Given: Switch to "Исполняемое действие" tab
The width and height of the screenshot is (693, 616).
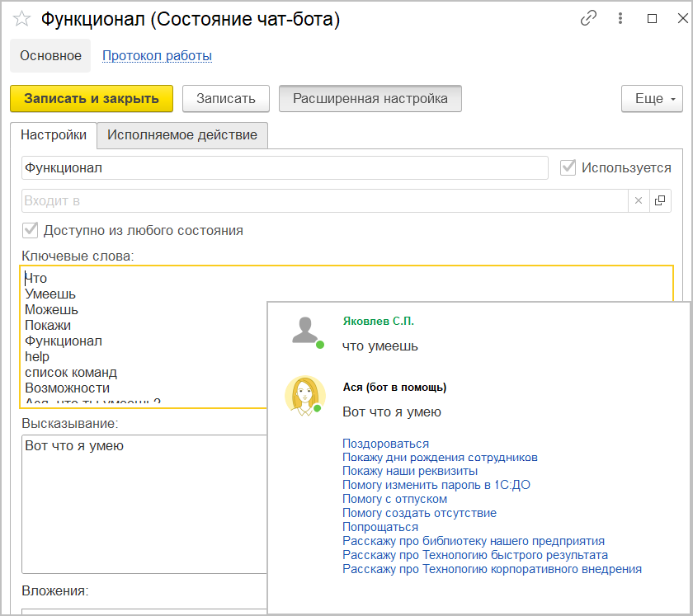Looking at the screenshot, I should (x=182, y=135).
